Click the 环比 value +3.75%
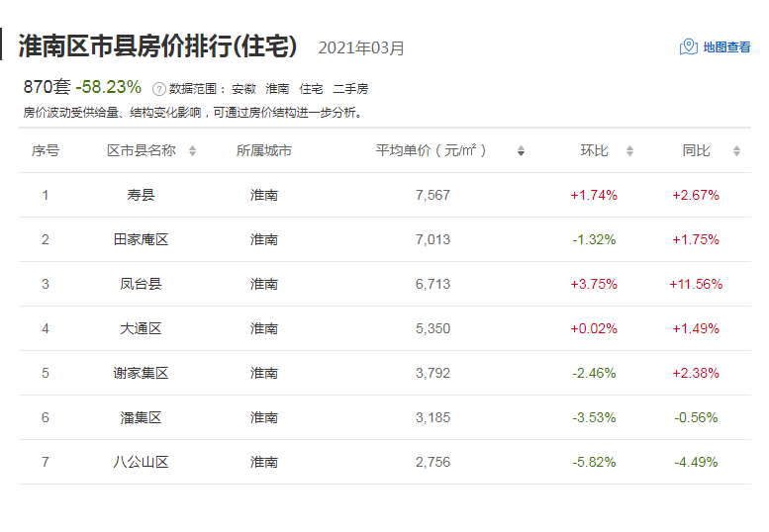The width and height of the screenshot is (769, 532). click(594, 284)
